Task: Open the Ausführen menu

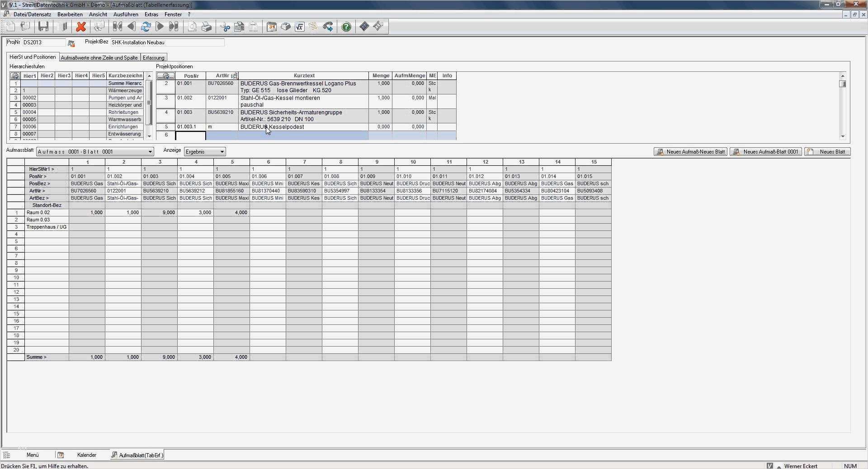Action: (126, 14)
